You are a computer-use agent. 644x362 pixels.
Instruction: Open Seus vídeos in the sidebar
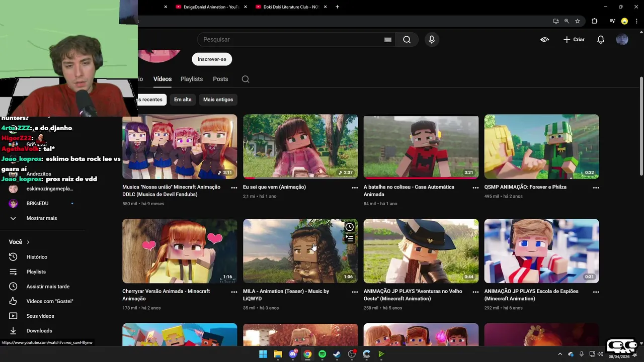click(40, 316)
